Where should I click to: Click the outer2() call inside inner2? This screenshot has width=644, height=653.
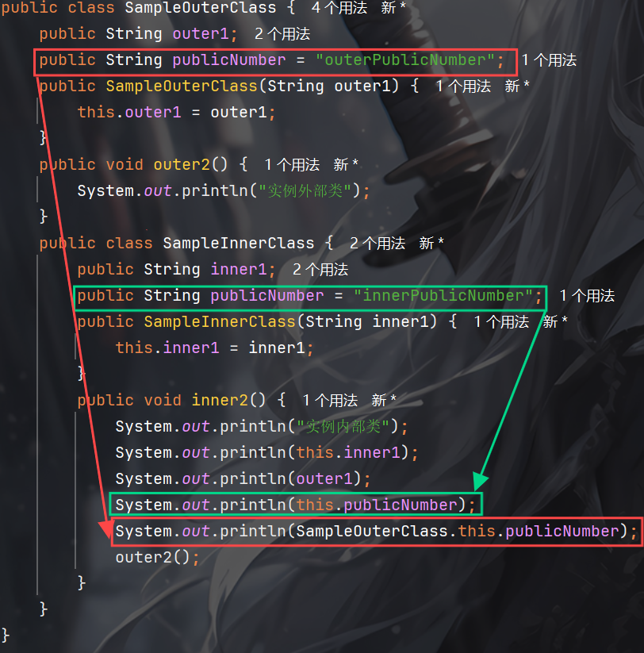[153, 558]
